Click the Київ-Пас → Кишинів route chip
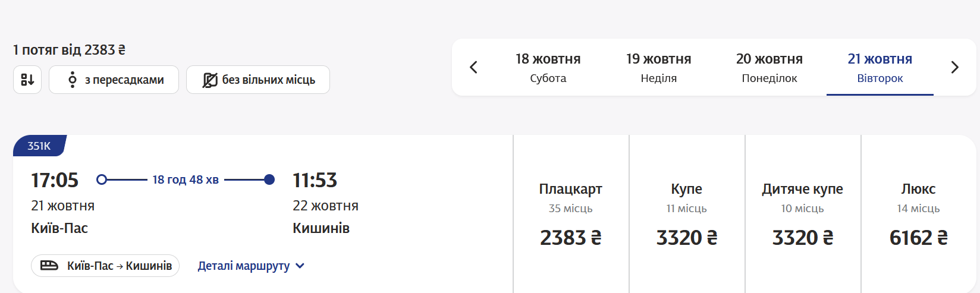980x293 pixels. click(x=105, y=266)
